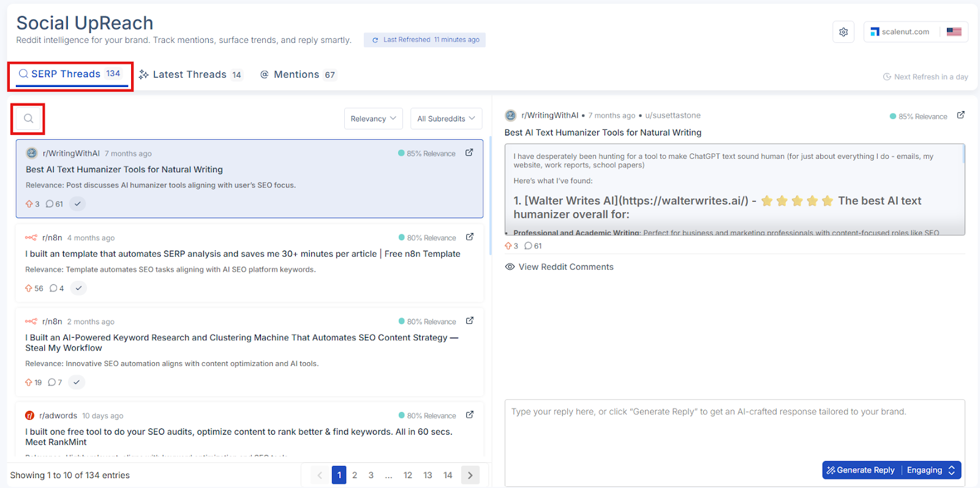Open the All Subreddits filter dropdown

click(x=446, y=118)
